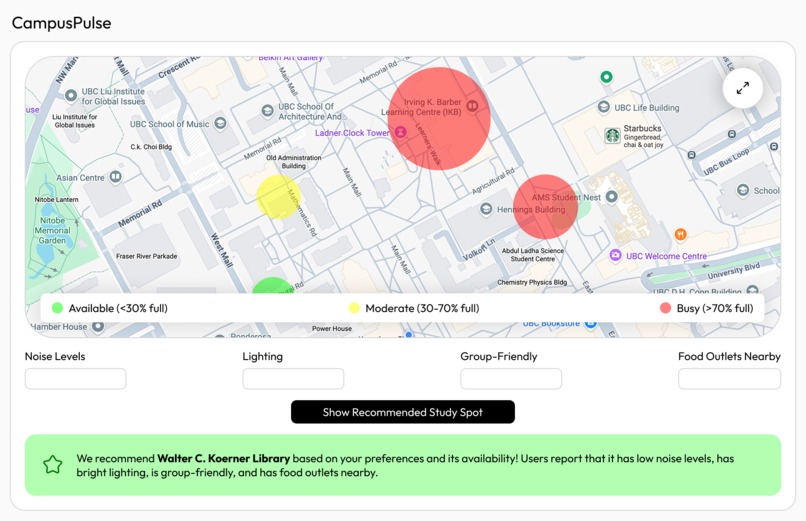Click the Irving K. Barber Learning Centre icon
The width and height of the screenshot is (806, 521).
[472, 106]
